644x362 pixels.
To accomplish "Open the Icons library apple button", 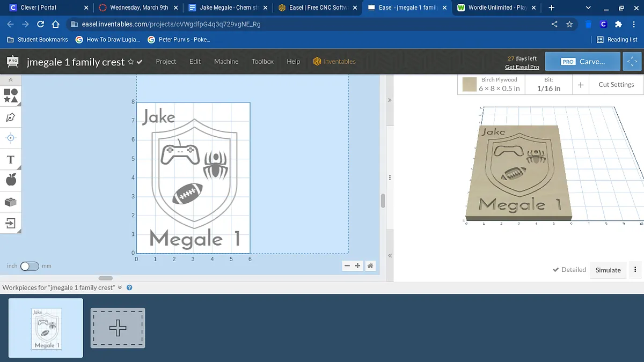I will (11, 180).
